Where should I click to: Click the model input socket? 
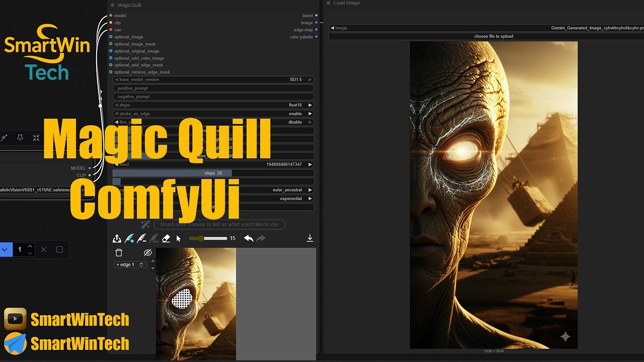click(x=111, y=16)
